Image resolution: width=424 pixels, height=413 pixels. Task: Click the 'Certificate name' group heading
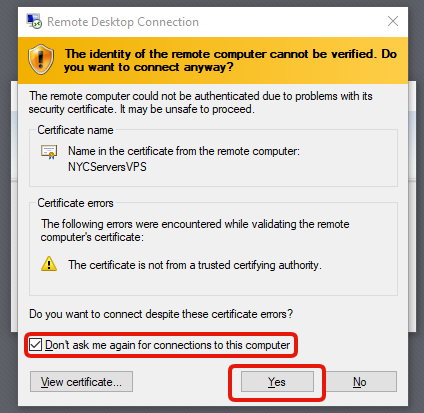pyautogui.click(x=75, y=130)
